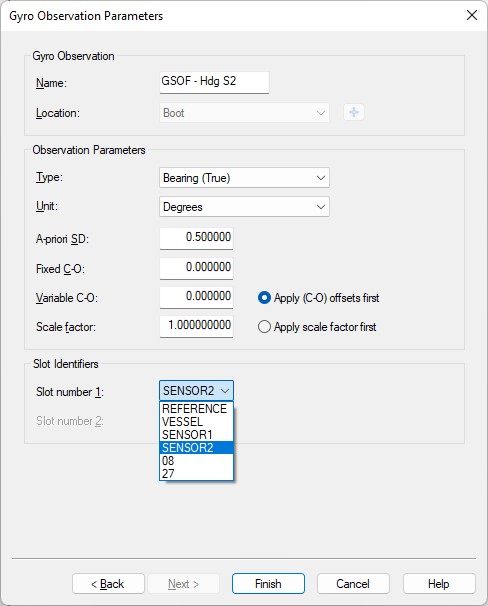Click the Name field with GSOF - Hdg S2

tap(214, 82)
